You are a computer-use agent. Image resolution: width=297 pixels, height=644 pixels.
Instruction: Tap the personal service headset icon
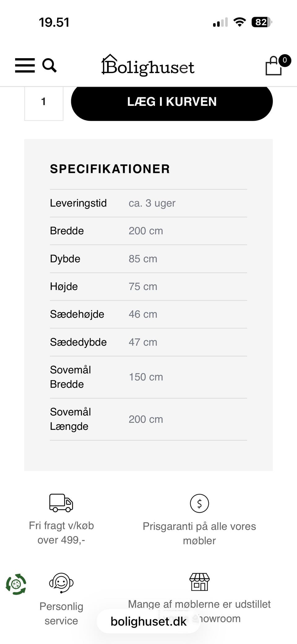(61, 583)
